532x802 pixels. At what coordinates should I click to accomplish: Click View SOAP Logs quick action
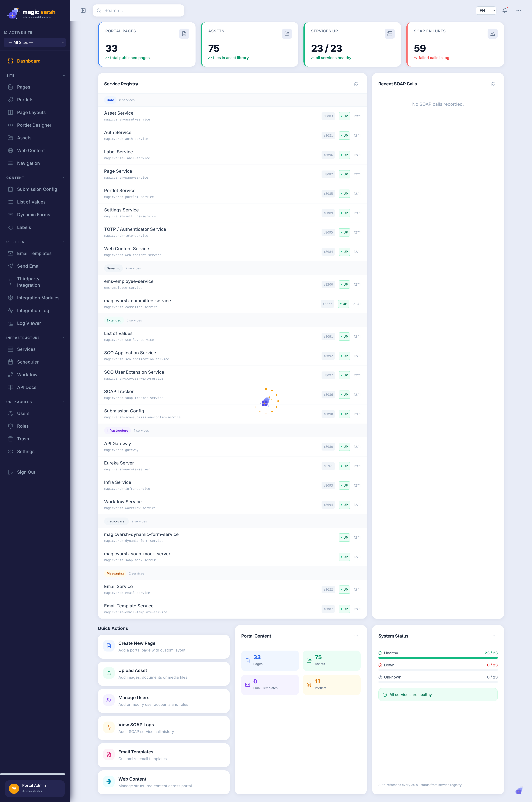(163, 728)
